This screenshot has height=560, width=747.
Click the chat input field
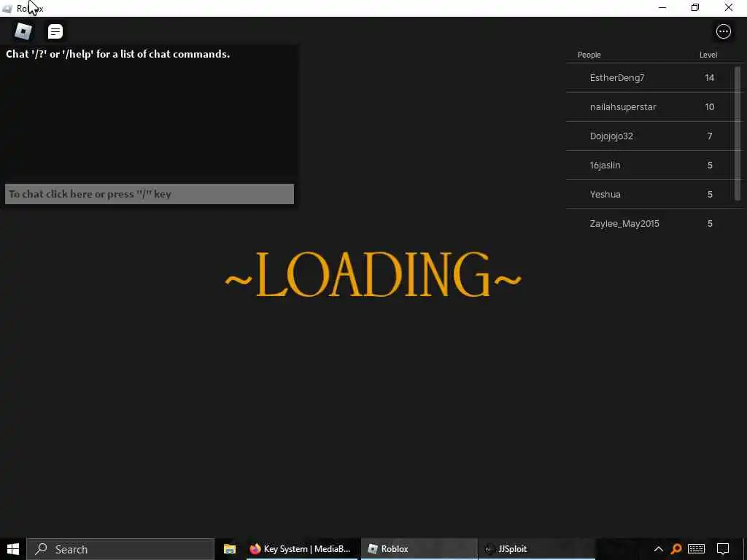pos(149,194)
